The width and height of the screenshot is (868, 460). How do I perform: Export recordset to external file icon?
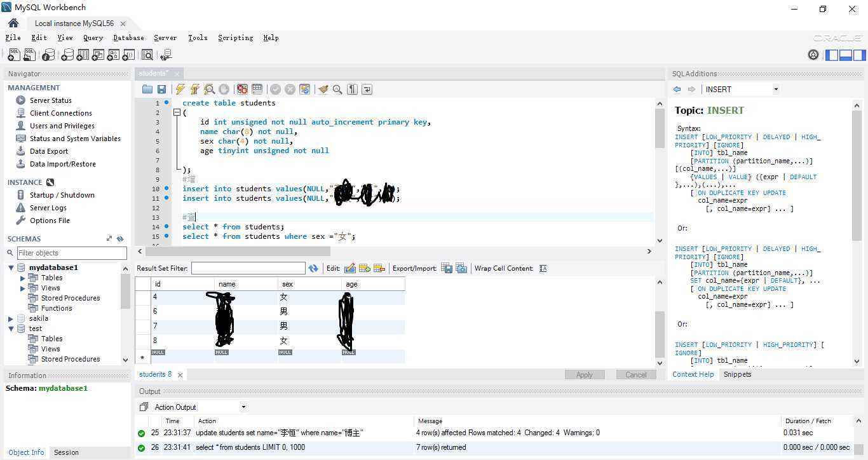point(447,268)
